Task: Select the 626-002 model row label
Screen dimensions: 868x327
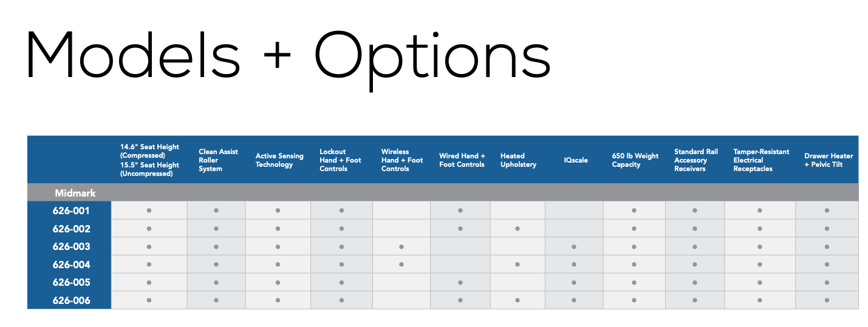Action: (71, 229)
